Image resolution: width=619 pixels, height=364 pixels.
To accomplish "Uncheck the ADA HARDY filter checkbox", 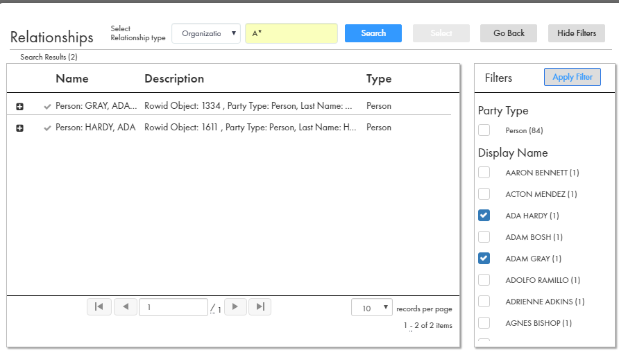I will click(484, 216).
